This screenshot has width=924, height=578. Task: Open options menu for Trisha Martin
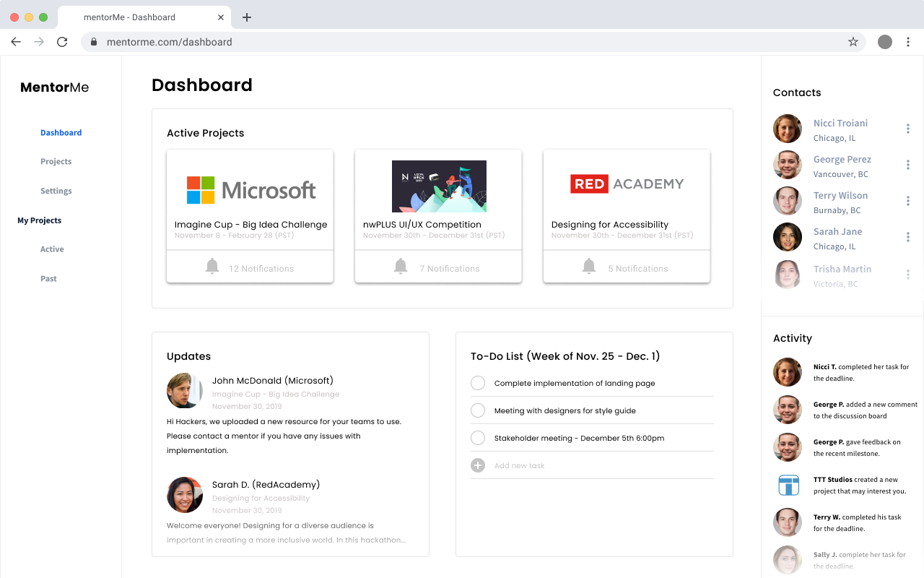908,275
